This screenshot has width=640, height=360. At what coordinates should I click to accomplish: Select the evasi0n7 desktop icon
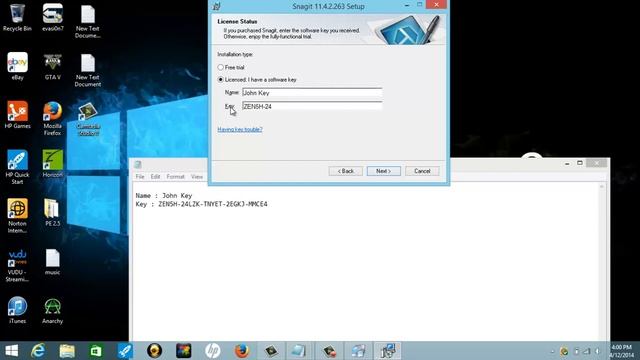coord(53,18)
